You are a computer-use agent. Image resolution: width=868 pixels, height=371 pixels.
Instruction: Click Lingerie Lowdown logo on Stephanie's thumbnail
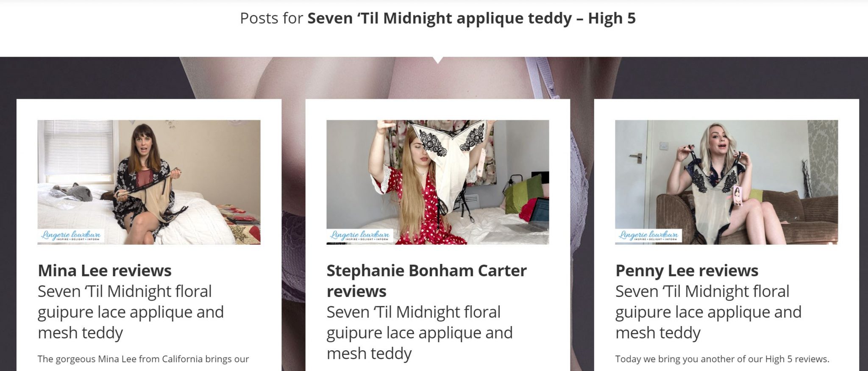coord(360,235)
